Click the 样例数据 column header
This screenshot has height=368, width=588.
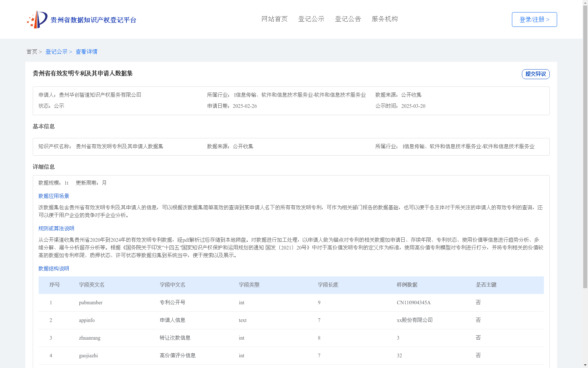407,285
